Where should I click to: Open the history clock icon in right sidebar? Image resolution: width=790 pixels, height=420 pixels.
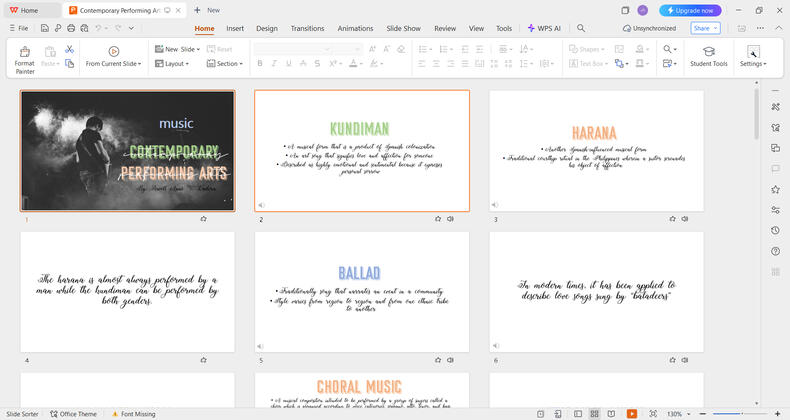pos(775,230)
